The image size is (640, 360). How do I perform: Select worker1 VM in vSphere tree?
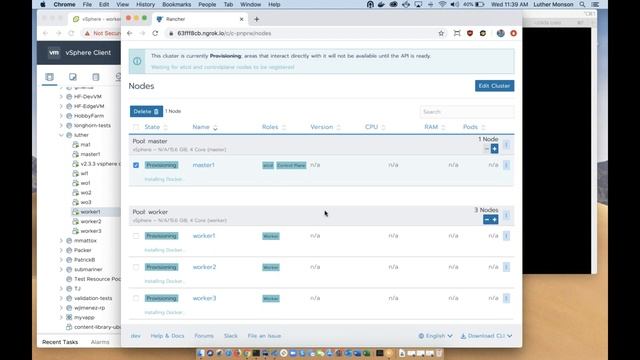[90, 212]
